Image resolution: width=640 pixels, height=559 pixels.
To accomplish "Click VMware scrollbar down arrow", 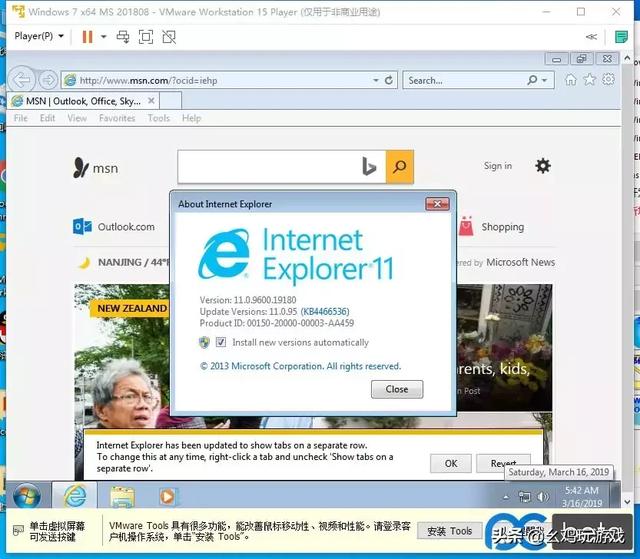I will [628, 501].
